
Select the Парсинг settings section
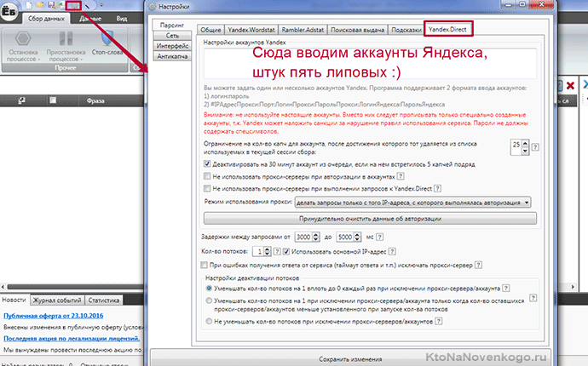(172, 25)
